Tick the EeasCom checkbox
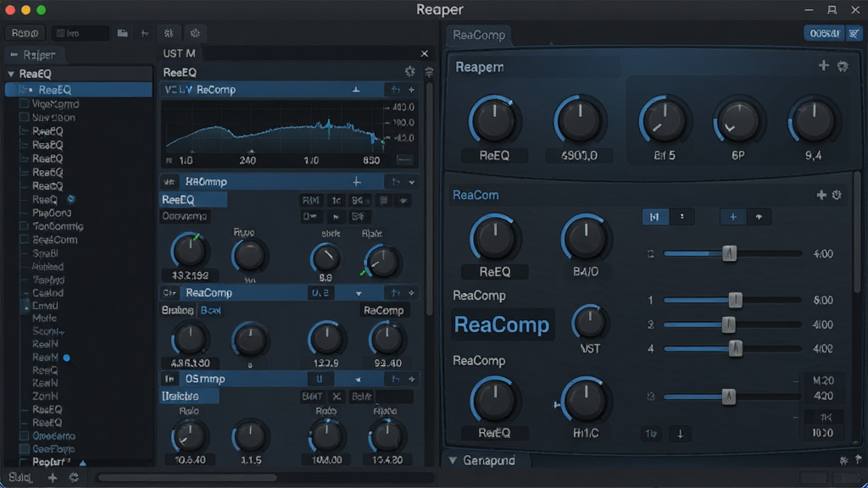 point(24,240)
